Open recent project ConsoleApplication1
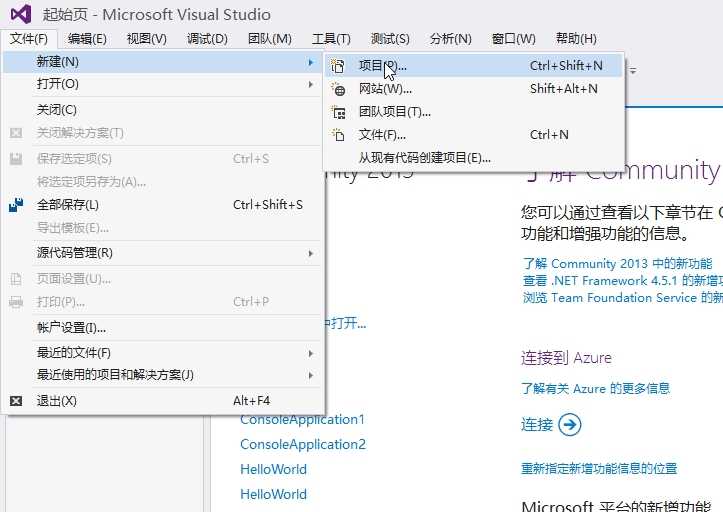The image size is (723, 512). tap(302, 419)
